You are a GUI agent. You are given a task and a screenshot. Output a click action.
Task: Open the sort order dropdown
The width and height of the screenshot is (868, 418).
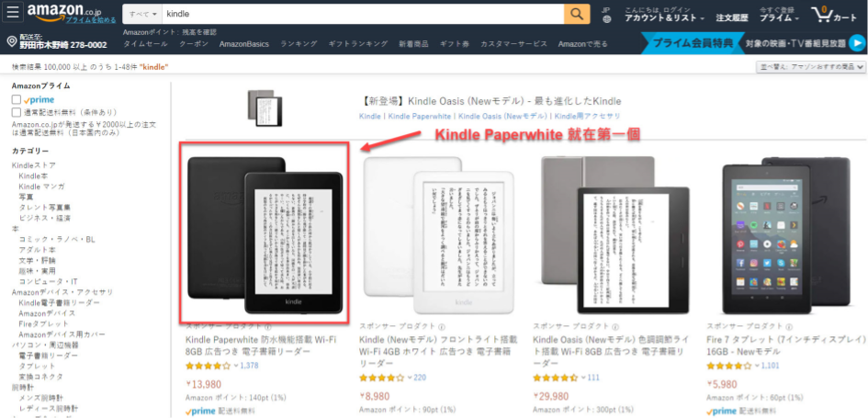(811, 66)
